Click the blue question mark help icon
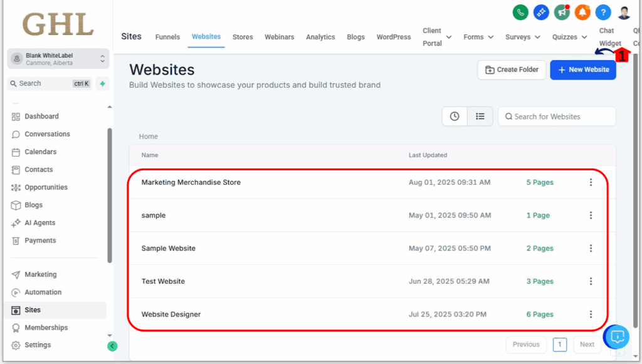The width and height of the screenshot is (642, 364). (603, 13)
